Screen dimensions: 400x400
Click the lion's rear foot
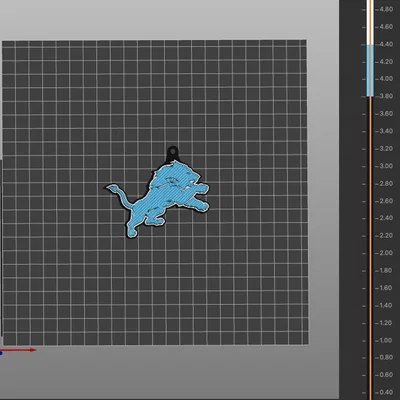coord(131,232)
